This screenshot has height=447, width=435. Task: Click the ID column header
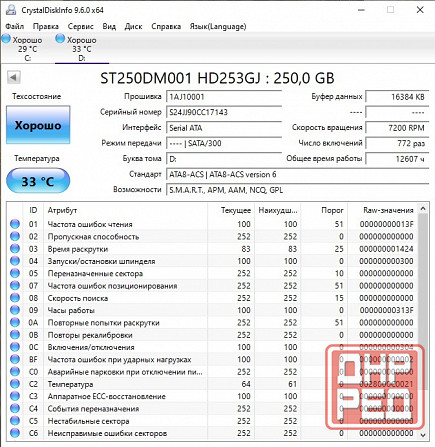click(33, 210)
